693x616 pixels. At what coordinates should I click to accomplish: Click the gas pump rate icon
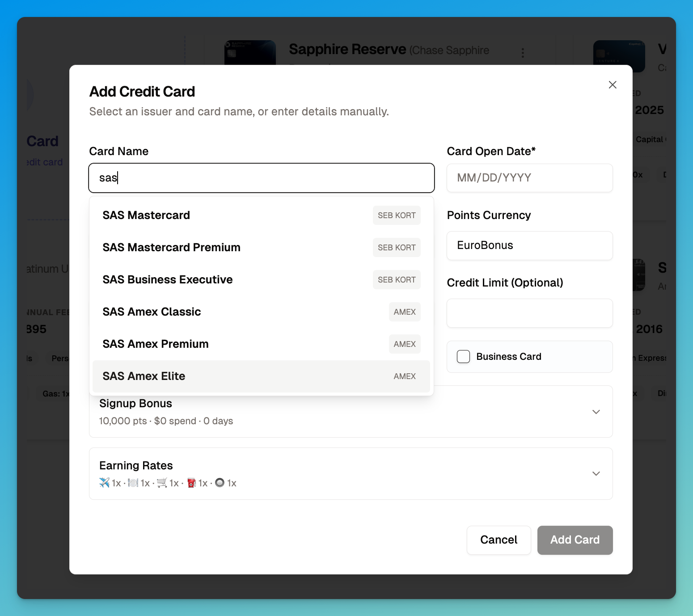tap(191, 483)
